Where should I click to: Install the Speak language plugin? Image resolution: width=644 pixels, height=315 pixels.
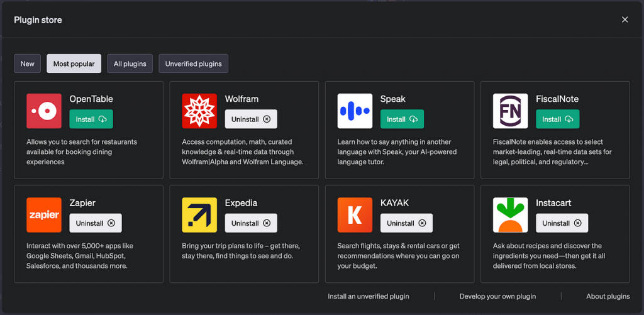coord(402,119)
